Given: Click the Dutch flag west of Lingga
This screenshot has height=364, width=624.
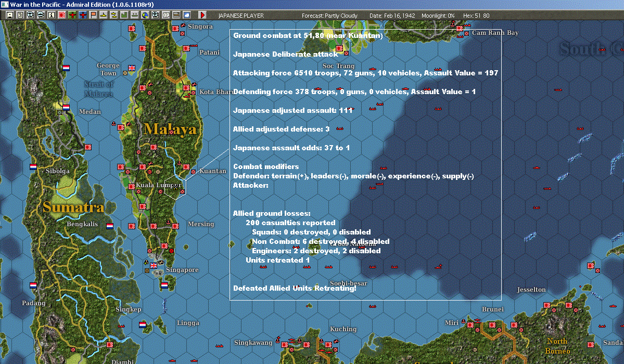Looking at the screenshot, I should 143,324.
